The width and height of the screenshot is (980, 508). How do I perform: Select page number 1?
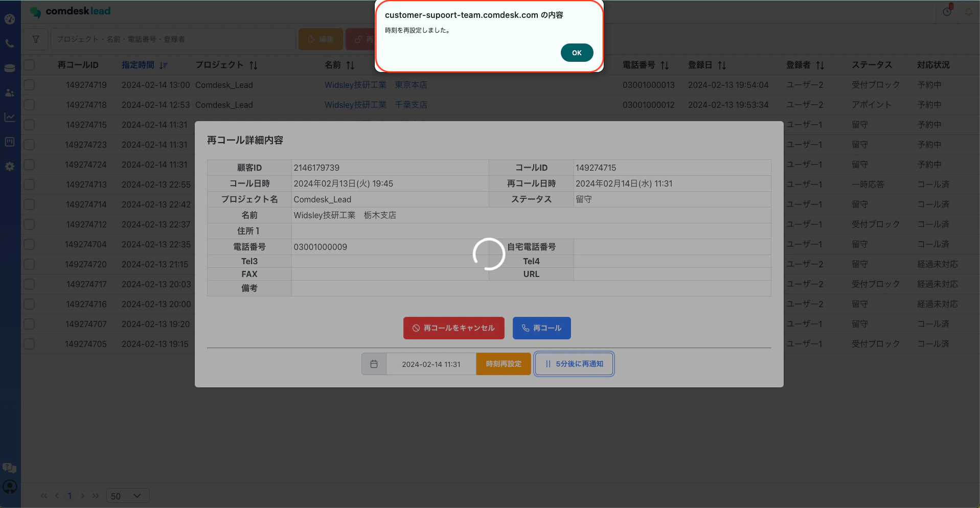point(70,496)
